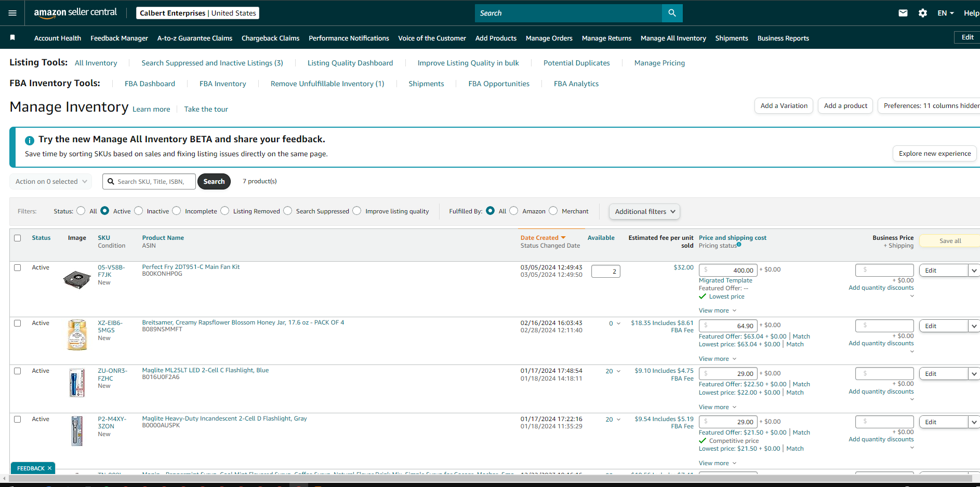This screenshot has height=487, width=980.
Task: Check the Perfect Fry 2DT951-C row checkbox
Action: tap(18, 267)
